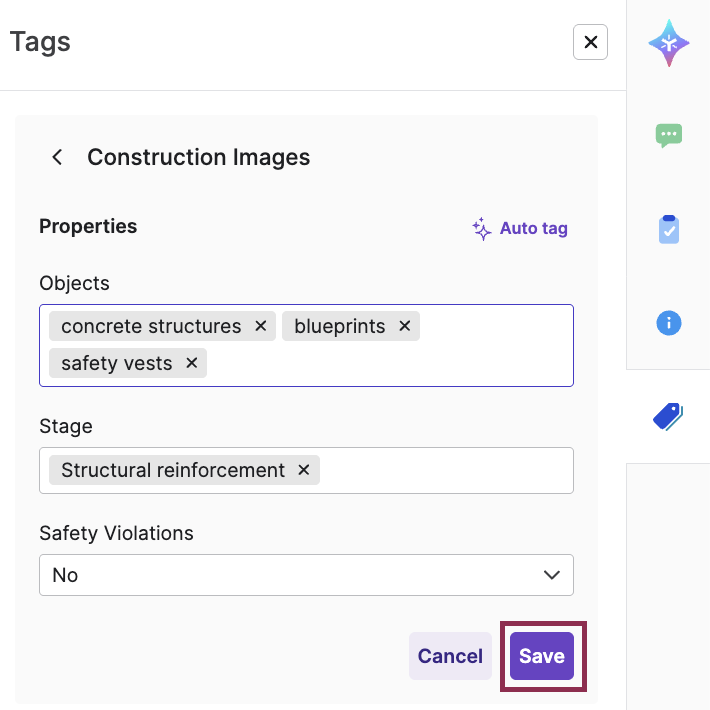Viewport: 710px width, 710px height.
Task: Click the Safety Violations label
Action: point(116,533)
